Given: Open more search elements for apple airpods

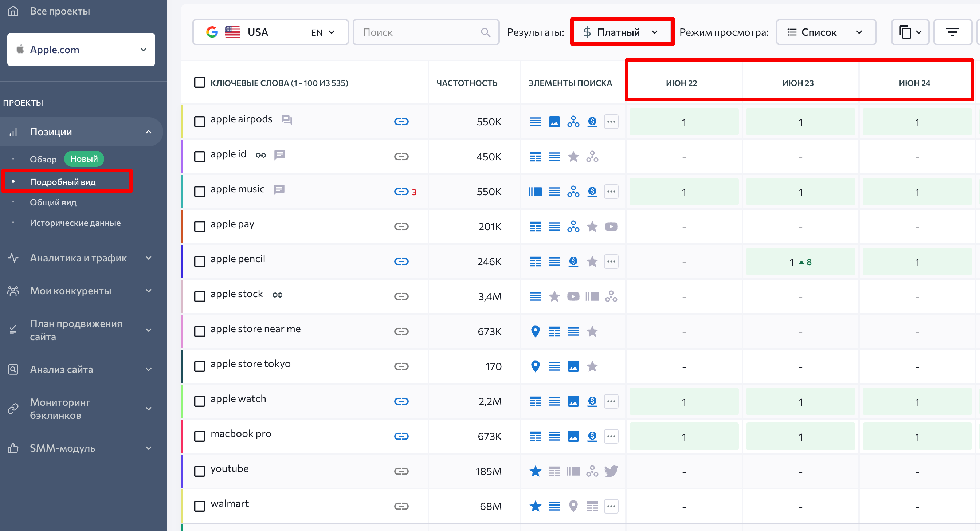Looking at the screenshot, I should [x=611, y=122].
